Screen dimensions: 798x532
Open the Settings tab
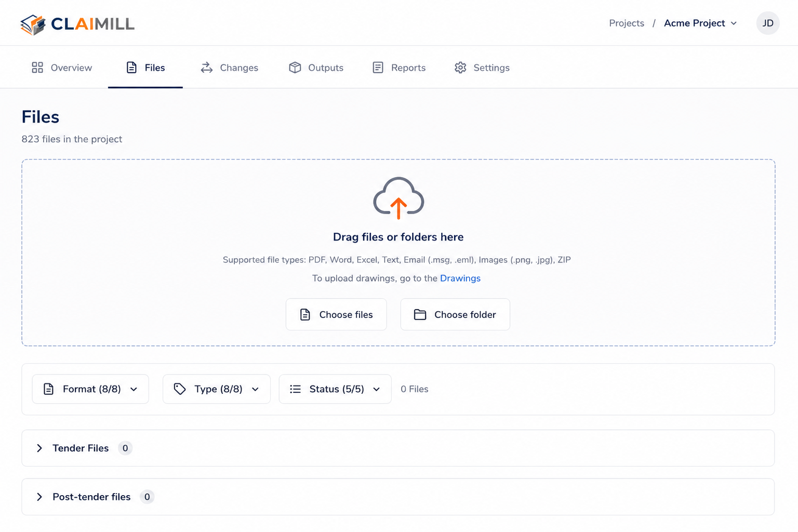[x=482, y=68]
